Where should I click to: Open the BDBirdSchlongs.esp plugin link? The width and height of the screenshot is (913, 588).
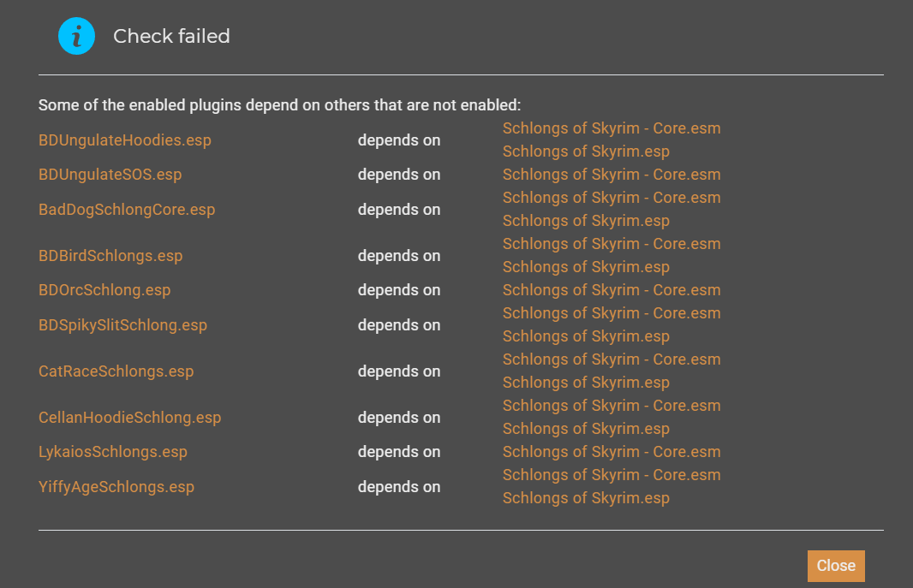[110, 256]
